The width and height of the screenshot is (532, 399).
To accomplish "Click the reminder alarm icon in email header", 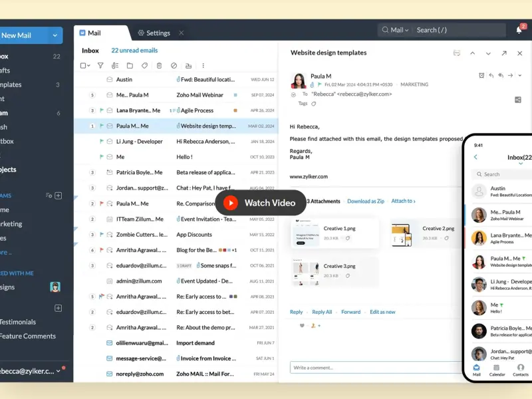I will tap(481, 76).
